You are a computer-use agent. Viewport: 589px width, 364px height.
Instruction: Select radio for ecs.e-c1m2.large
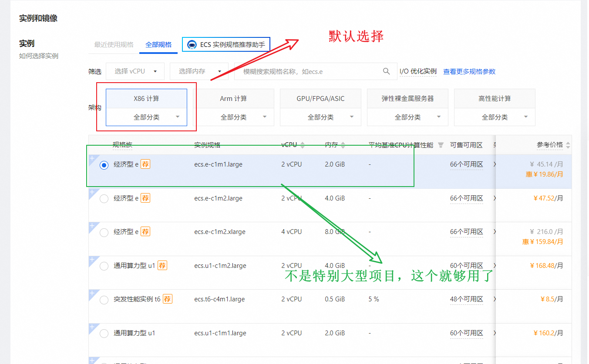click(x=104, y=199)
